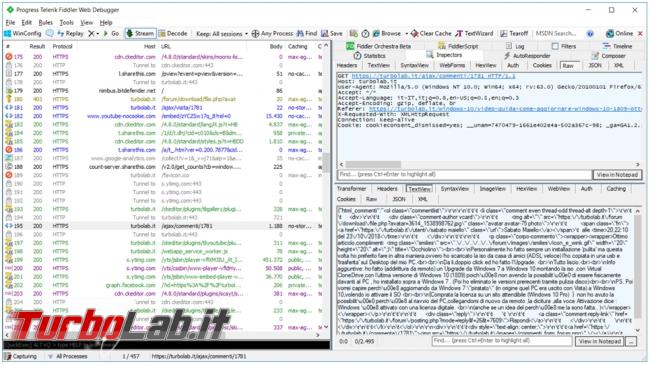The width and height of the screenshot is (650, 365).
Task: Click the request View in Notepad button
Action: [x=617, y=175]
